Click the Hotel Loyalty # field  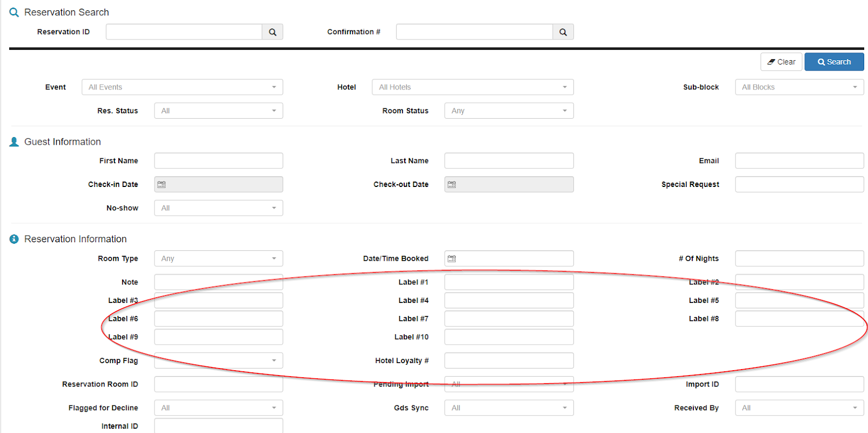tap(509, 360)
